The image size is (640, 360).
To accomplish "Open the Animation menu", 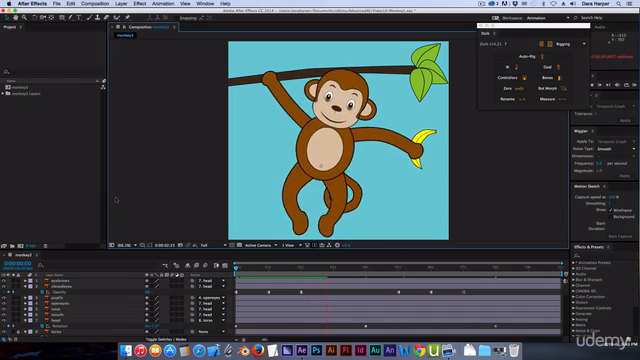I will (x=163, y=4).
